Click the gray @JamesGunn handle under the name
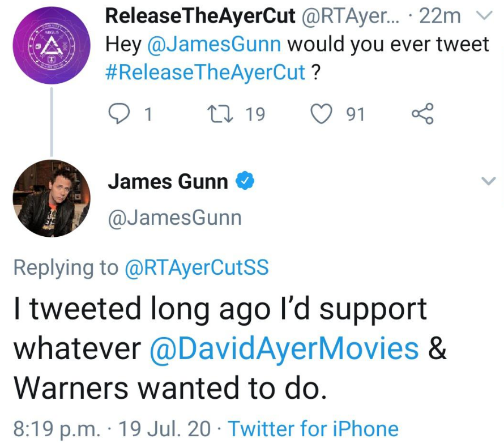The image size is (504, 443). [175, 218]
